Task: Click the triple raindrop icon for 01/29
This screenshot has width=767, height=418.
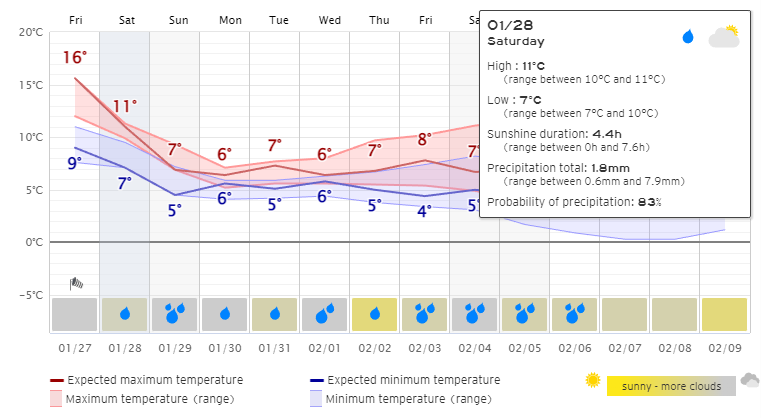Action: pyautogui.click(x=175, y=313)
